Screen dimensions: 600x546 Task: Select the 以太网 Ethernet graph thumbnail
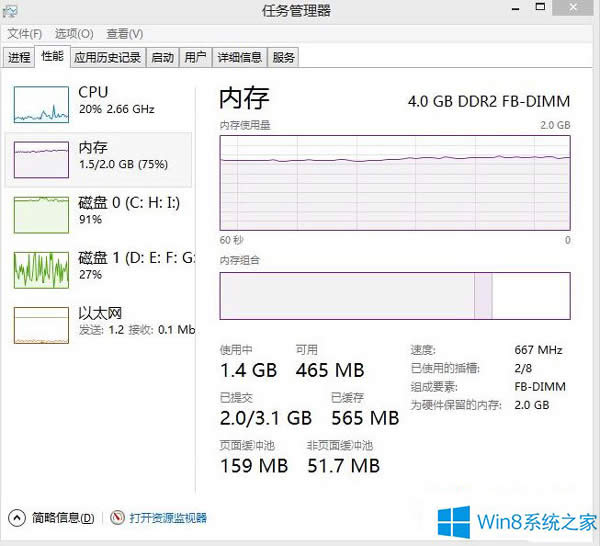[39, 324]
